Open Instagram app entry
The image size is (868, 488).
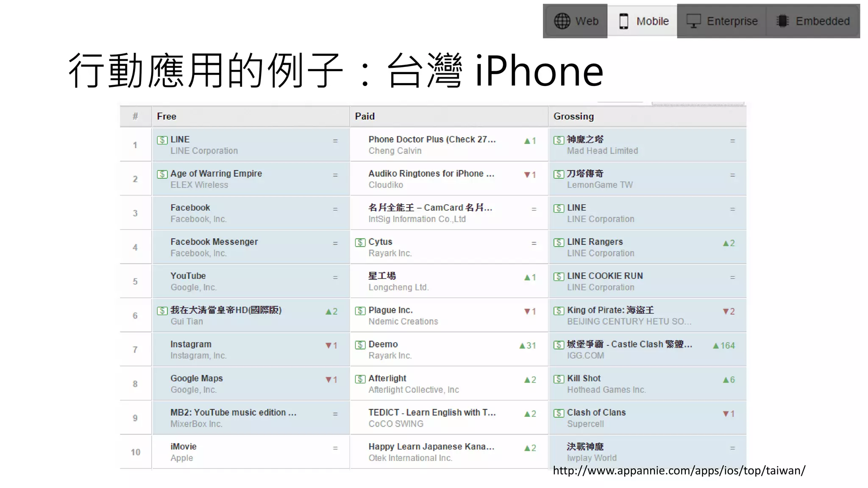tap(191, 344)
